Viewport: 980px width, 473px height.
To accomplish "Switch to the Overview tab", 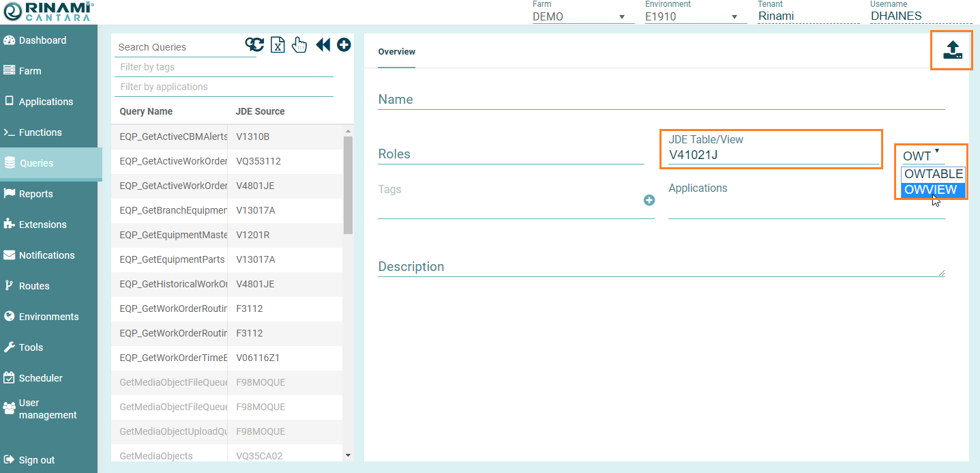I will click(x=396, y=52).
